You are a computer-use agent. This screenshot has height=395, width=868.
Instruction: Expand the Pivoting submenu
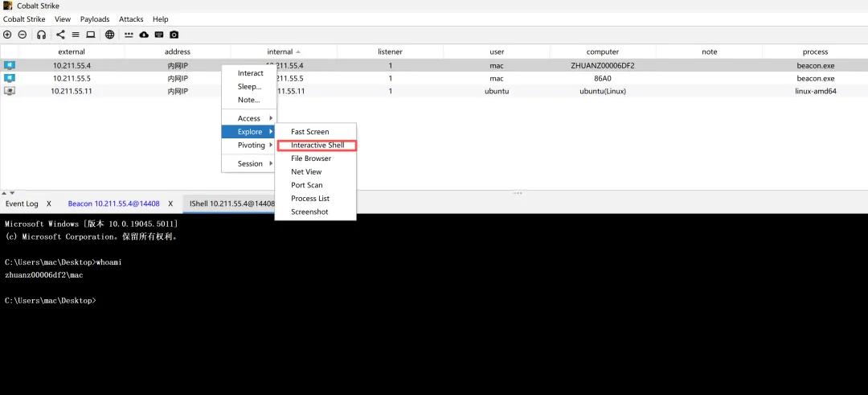(249, 145)
